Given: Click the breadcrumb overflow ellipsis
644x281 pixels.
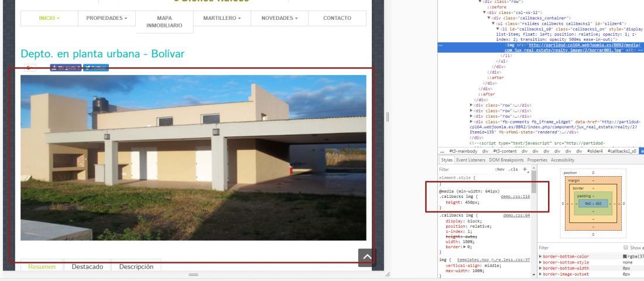Looking at the screenshot, I should (442, 151).
